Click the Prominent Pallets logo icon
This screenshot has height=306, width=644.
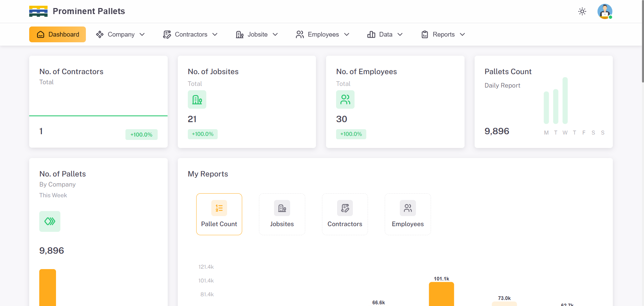38,11
